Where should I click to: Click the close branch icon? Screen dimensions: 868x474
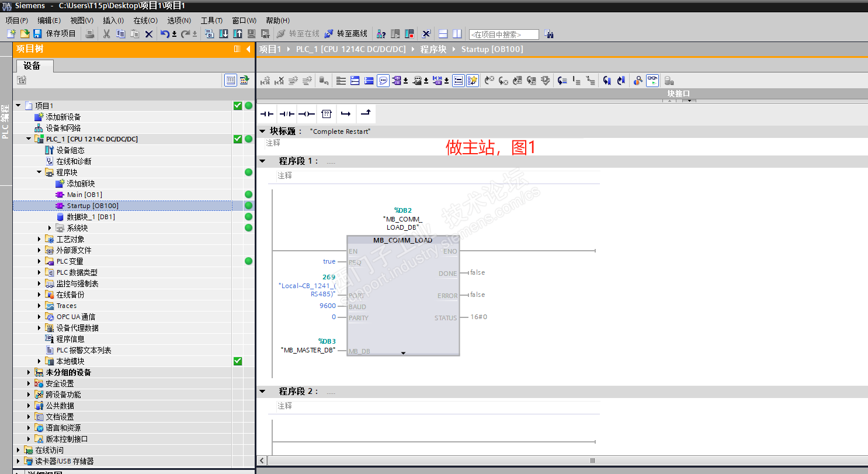(x=366, y=113)
